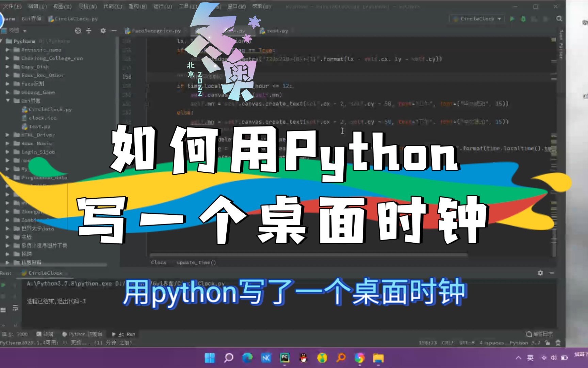This screenshot has width=588, height=368.
Task: Select CircleClock.py in the project tree
Action: pyautogui.click(x=48, y=109)
